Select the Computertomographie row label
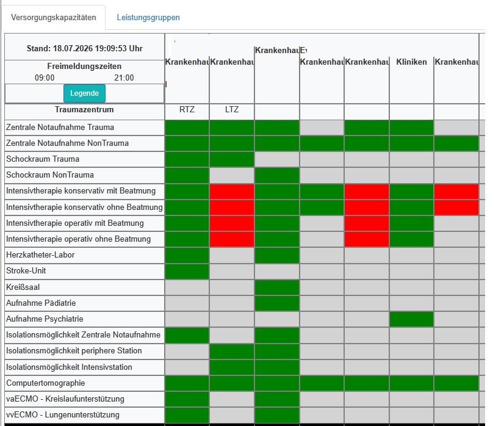Image resolution: width=504 pixels, height=426 pixels. (46, 383)
